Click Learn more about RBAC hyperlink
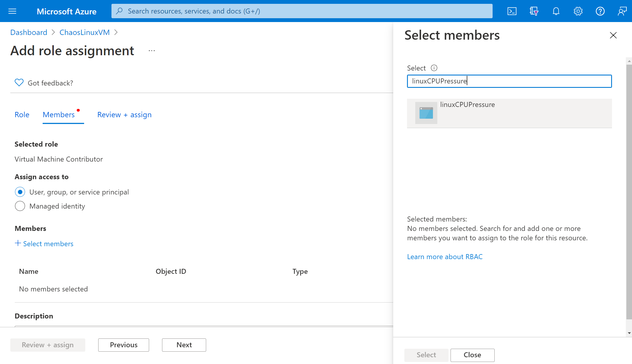 pos(444,256)
